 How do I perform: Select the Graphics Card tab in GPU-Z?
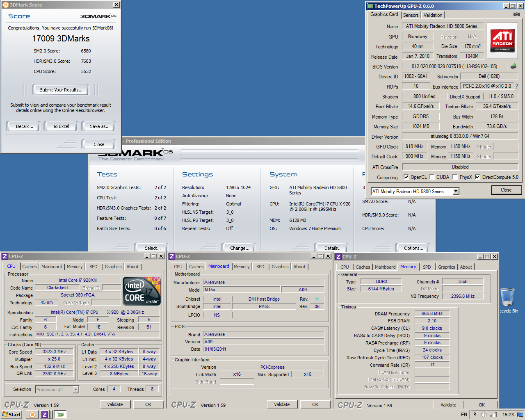384,14
